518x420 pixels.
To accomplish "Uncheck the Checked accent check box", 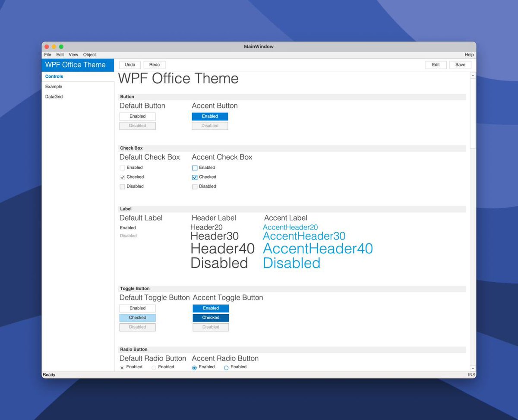I will pyautogui.click(x=195, y=177).
